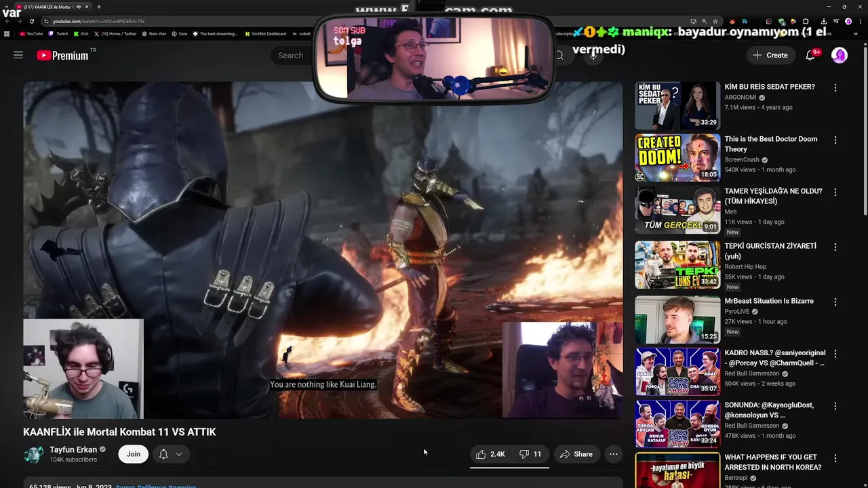Open options for KİM BU REİS SEDAT PEKER video
Screen dimensions: 868x488
(x=835, y=87)
